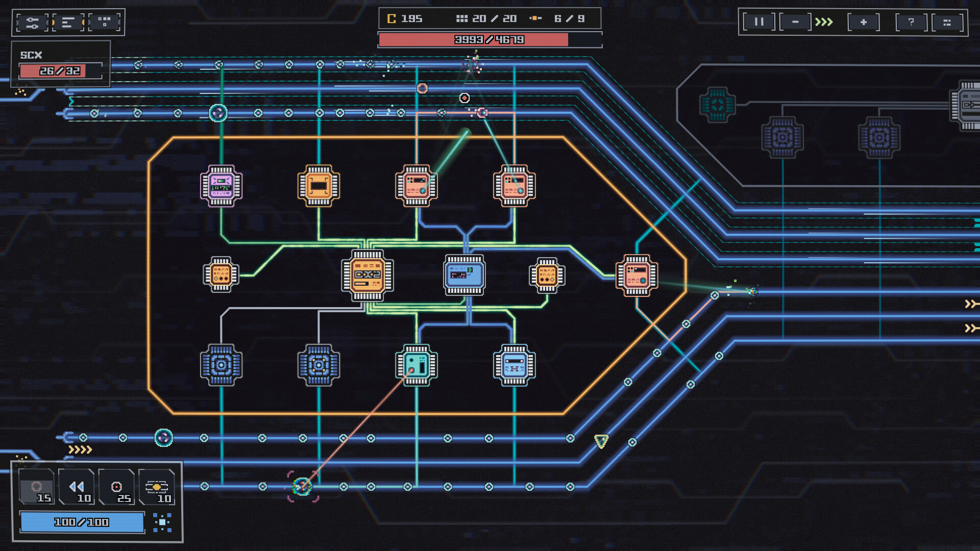Screen dimensions: 980x551
Task: Click the blue pixel burst icon beside energy bar
Action: (162, 522)
